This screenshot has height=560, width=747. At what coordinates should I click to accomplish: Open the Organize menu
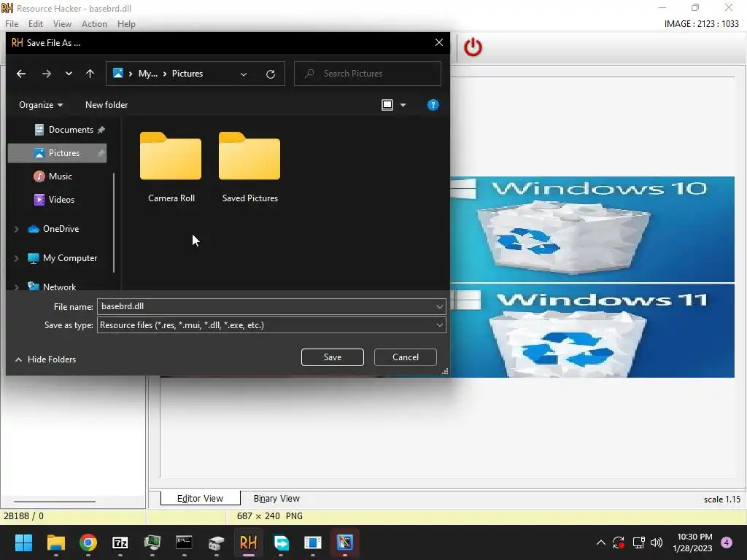coord(41,105)
